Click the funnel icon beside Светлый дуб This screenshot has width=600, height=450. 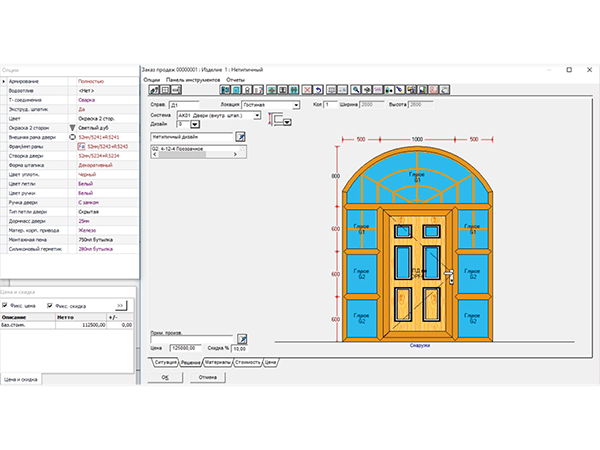72,129
